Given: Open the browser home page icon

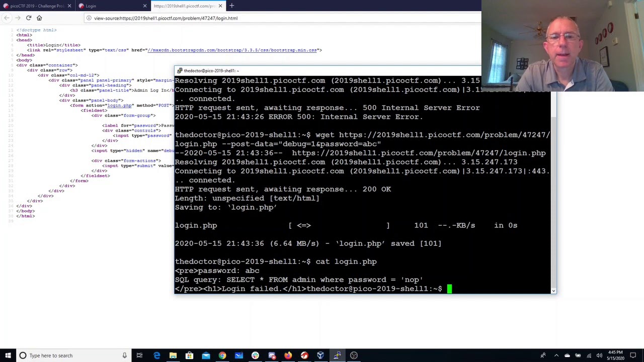Looking at the screenshot, I should [x=39, y=18].
